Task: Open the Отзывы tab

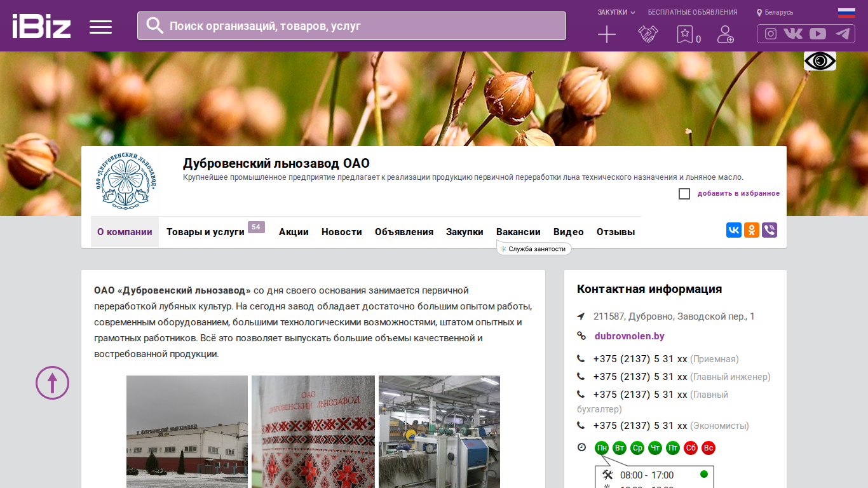Action: (616, 232)
